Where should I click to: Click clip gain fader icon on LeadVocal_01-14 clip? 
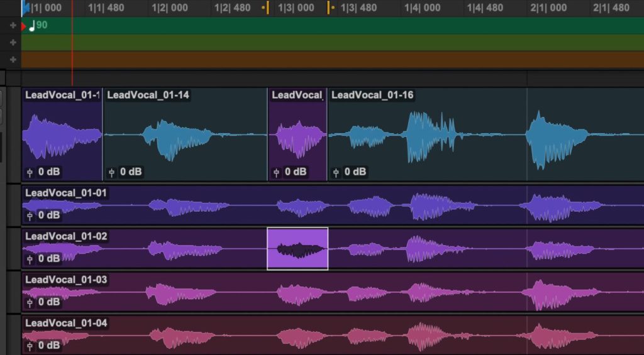click(x=111, y=173)
